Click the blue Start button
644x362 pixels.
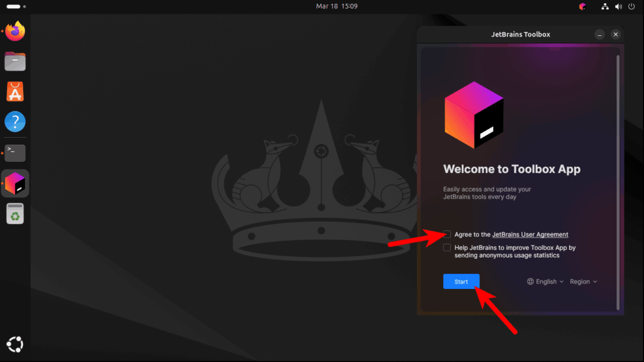pos(461,281)
